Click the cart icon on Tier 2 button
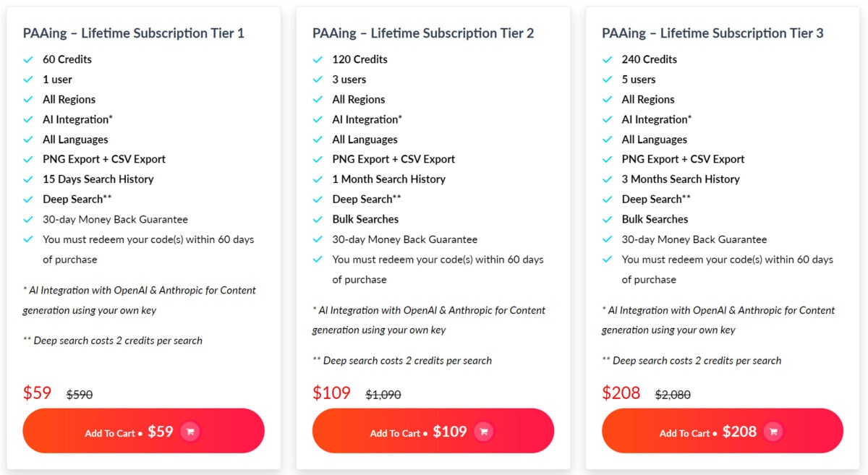Viewport: 868px width, 475px height. (x=483, y=431)
